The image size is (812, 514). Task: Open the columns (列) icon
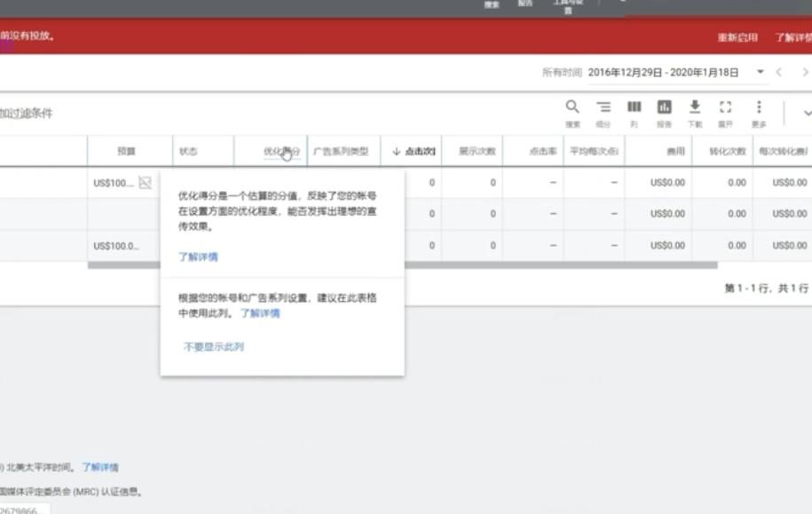(x=634, y=107)
